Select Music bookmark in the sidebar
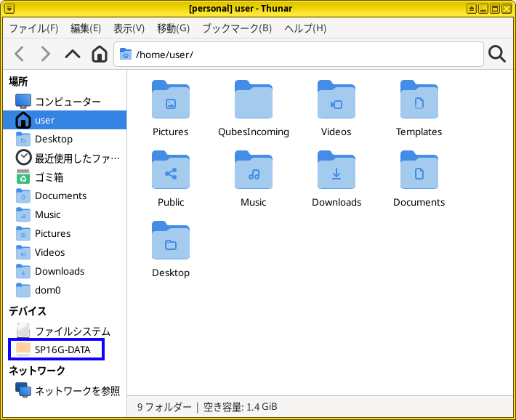This screenshot has width=516, height=420. 65,214
